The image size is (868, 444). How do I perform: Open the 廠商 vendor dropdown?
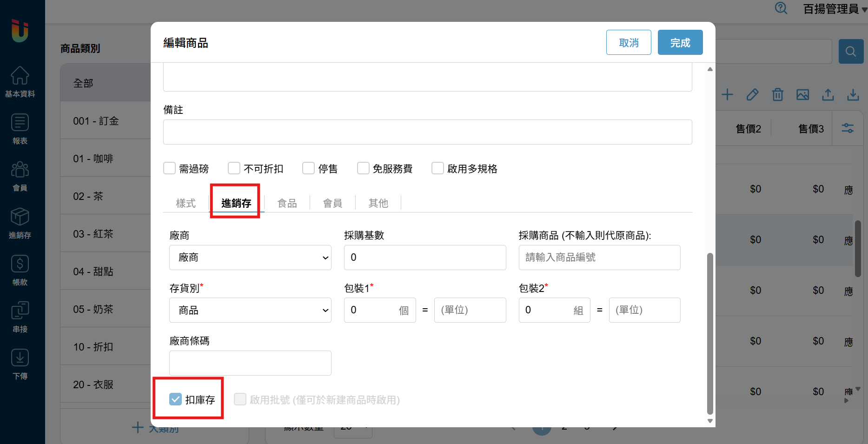click(x=250, y=258)
